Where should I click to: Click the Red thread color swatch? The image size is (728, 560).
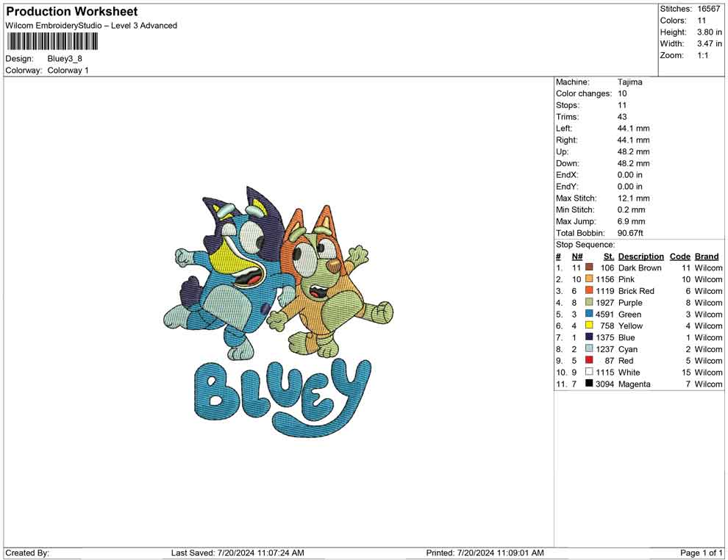[589, 360]
